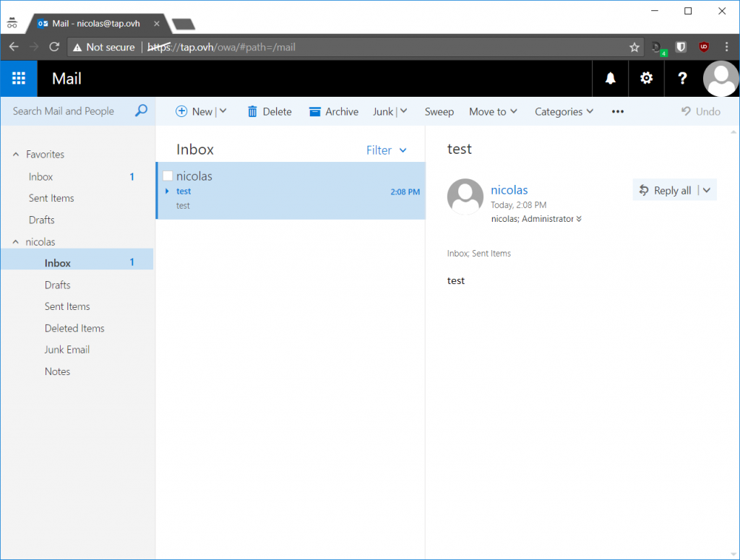
Task: Open the Categories dropdown
Action: click(x=564, y=112)
